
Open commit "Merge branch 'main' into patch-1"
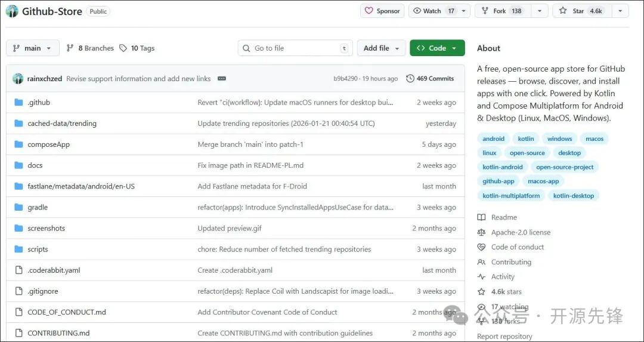[250, 144]
